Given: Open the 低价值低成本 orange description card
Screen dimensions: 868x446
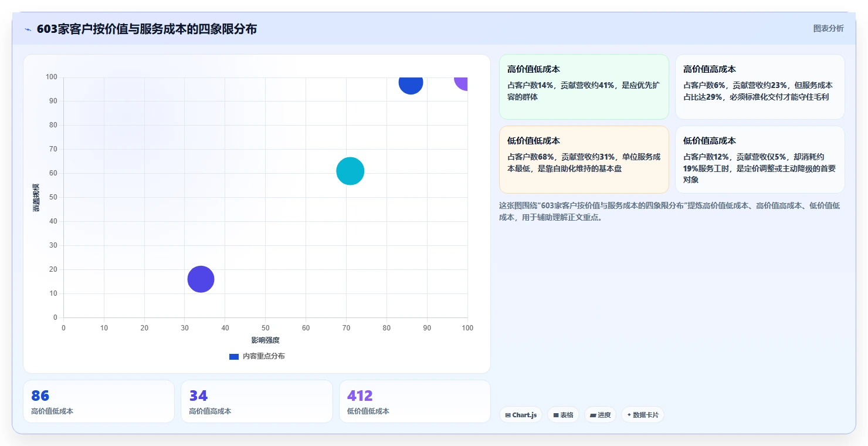Looking at the screenshot, I should [584, 160].
